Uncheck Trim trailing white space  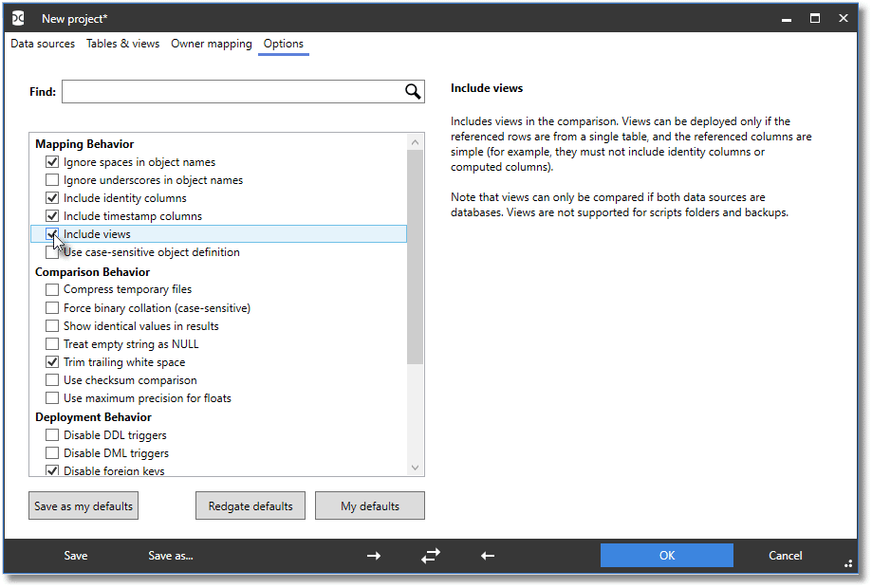click(x=52, y=362)
